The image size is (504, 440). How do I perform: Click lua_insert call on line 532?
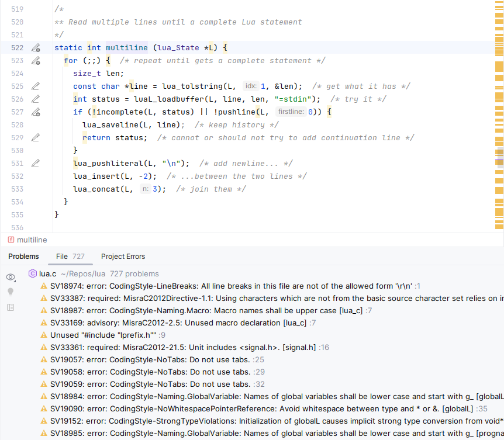coord(96,176)
